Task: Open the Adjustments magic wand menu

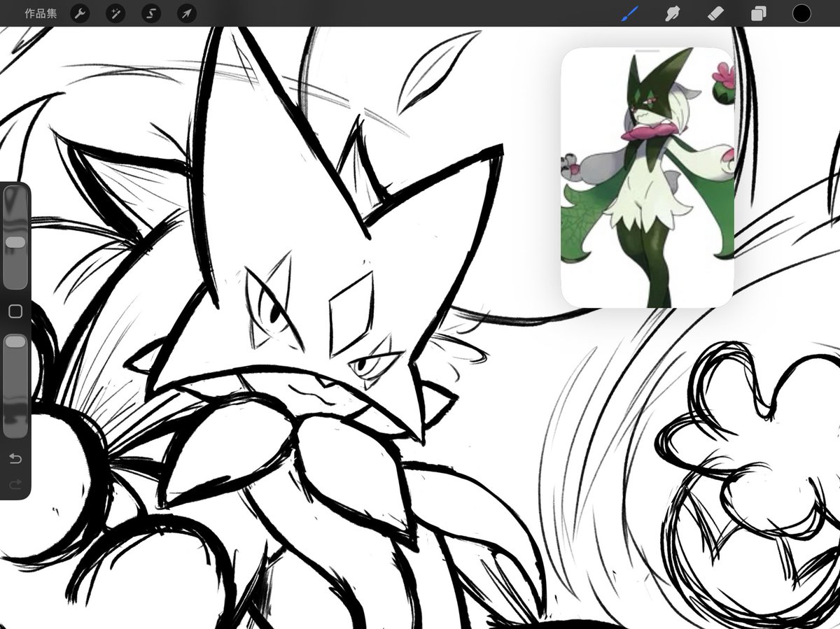Action: tap(115, 13)
